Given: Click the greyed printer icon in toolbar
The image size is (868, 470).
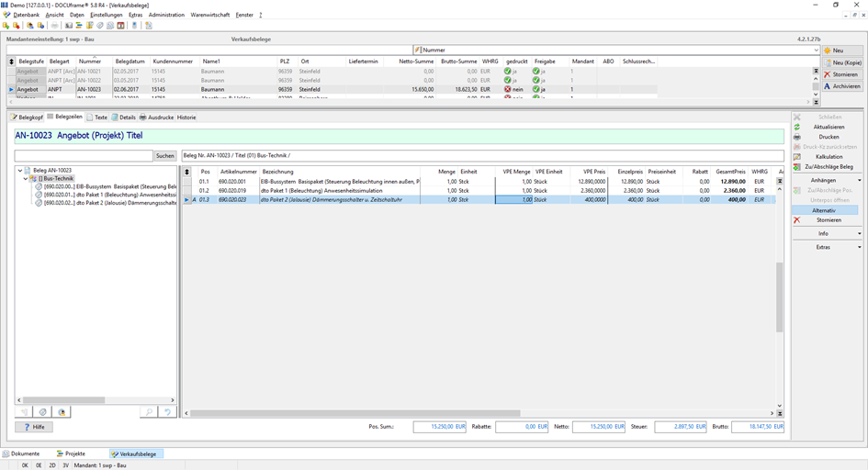Looking at the screenshot, I should coord(54,26).
